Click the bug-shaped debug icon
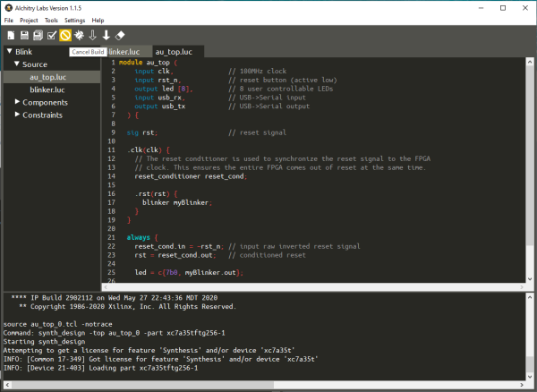The height and width of the screenshot is (392, 537). [x=79, y=35]
